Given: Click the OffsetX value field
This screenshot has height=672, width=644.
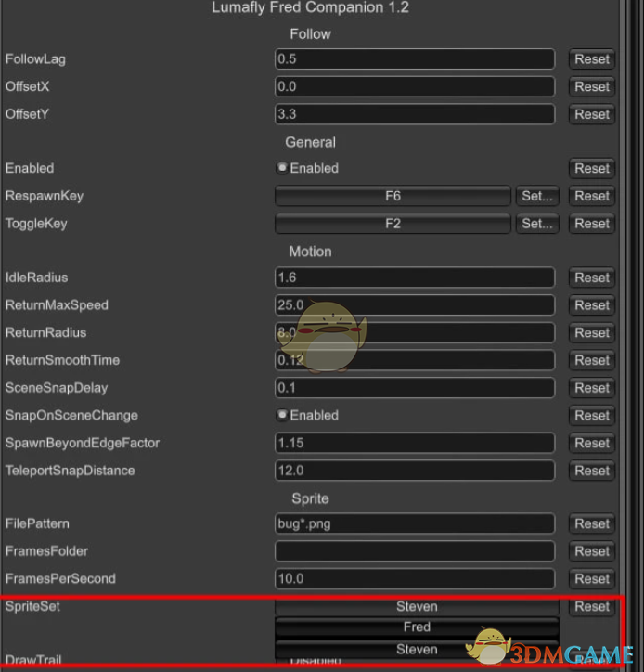Looking at the screenshot, I should point(415,86).
